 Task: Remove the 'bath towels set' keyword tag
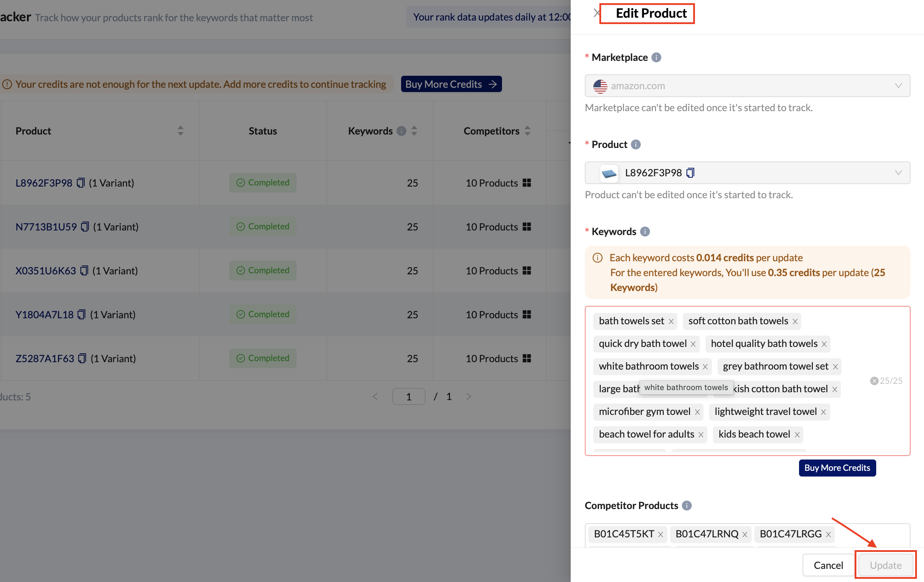point(671,321)
